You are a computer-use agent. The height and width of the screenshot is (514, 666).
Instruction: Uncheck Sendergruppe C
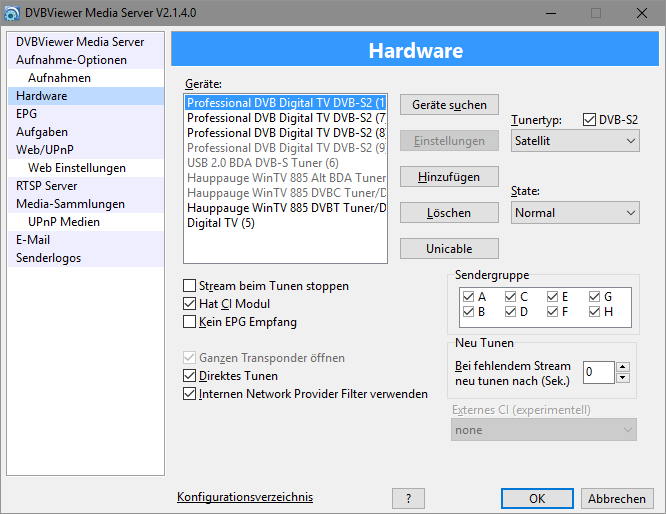click(x=511, y=297)
